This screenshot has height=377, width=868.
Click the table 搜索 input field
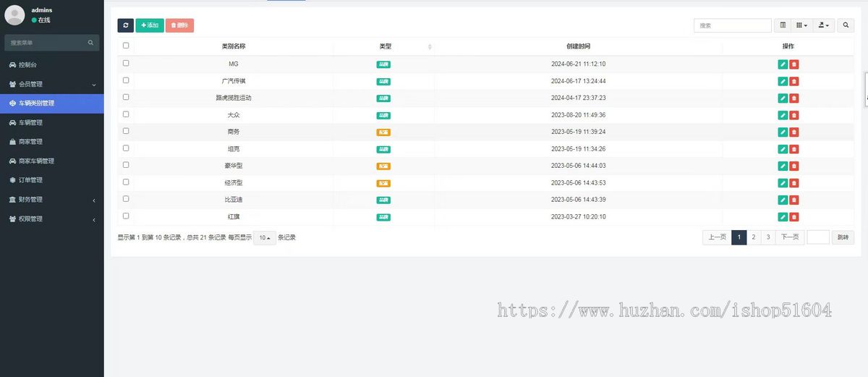coord(733,25)
